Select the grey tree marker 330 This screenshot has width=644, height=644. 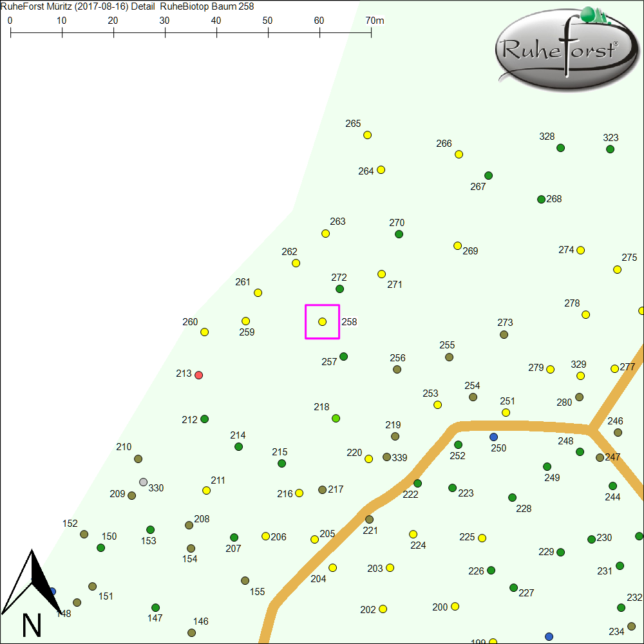click(x=144, y=482)
